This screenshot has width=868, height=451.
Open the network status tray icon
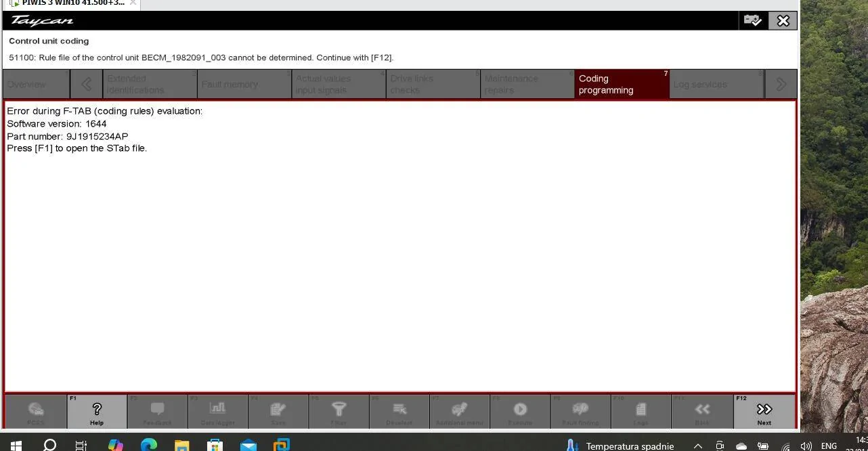[785, 446]
